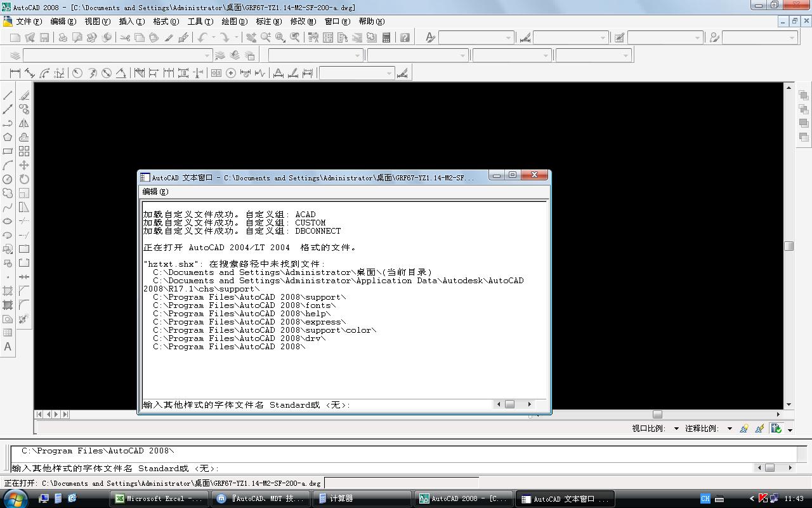Image resolution: width=812 pixels, height=508 pixels.
Task: Switch to 计算器 taskbar button
Action: 363,498
